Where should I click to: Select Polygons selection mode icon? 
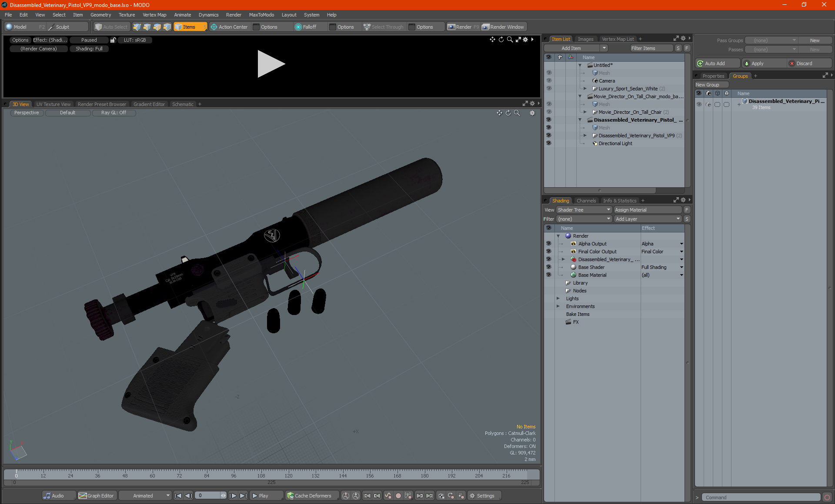click(x=157, y=27)
